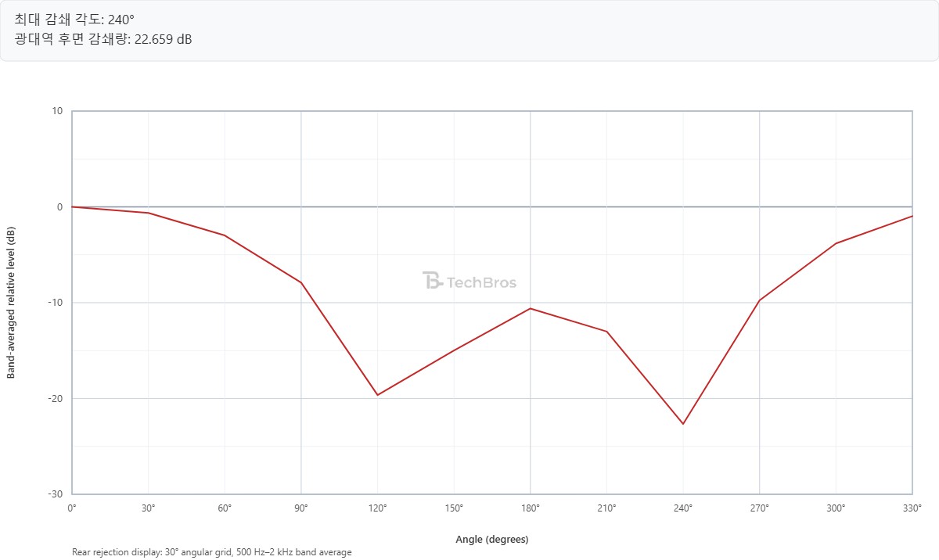
Task: Click the rear rejection display footnote text
Action: click(212, 552)
